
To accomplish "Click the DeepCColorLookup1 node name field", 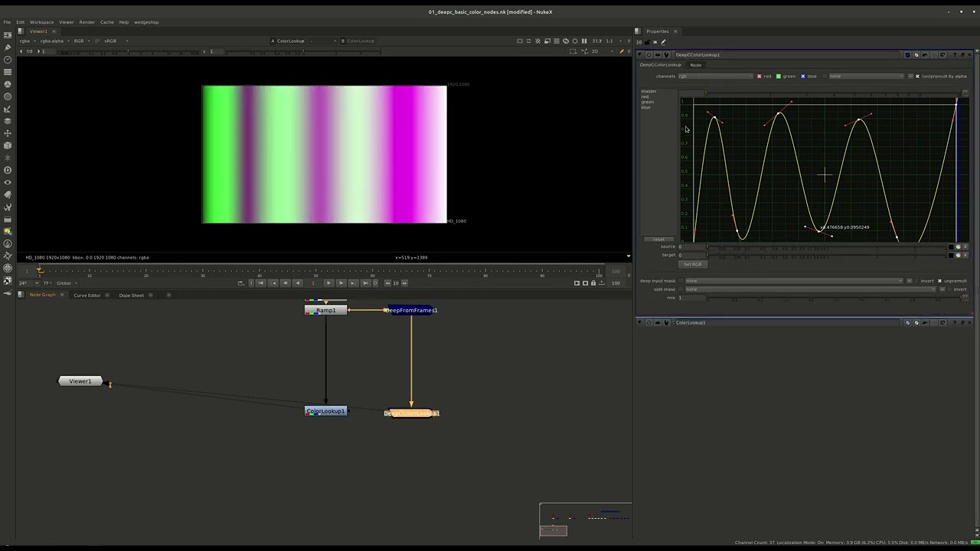I will (x=788, y=55).
